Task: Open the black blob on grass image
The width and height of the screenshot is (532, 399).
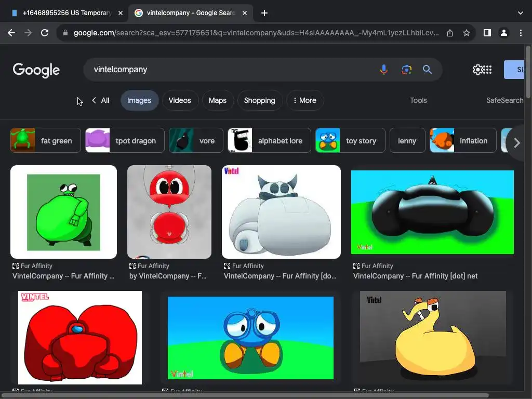Action: [432, 212]
